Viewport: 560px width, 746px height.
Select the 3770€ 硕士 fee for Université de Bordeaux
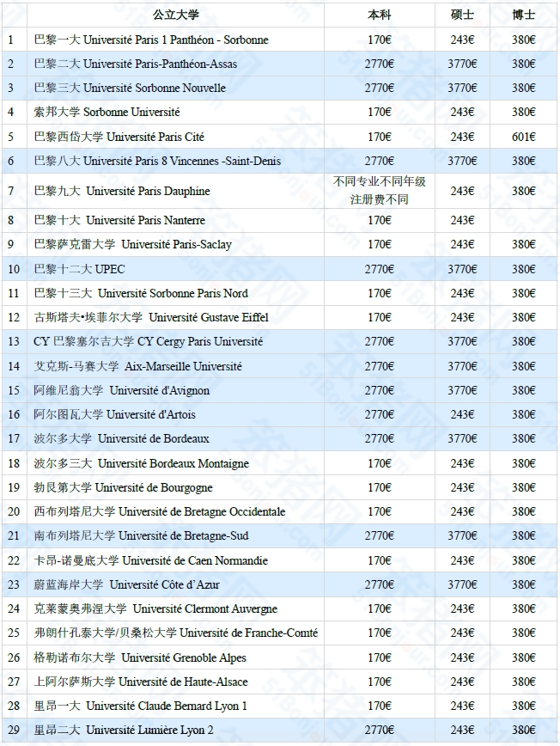(462, 438)
